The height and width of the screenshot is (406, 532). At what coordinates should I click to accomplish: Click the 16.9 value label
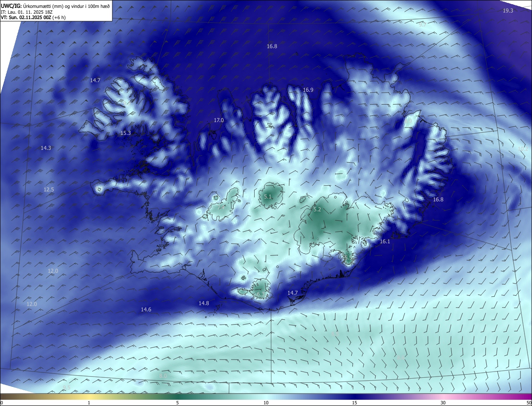tap(308, 90)
